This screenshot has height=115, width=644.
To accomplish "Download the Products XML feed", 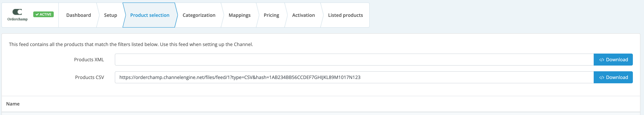I will pyautogui.click(x=613, y=60).
